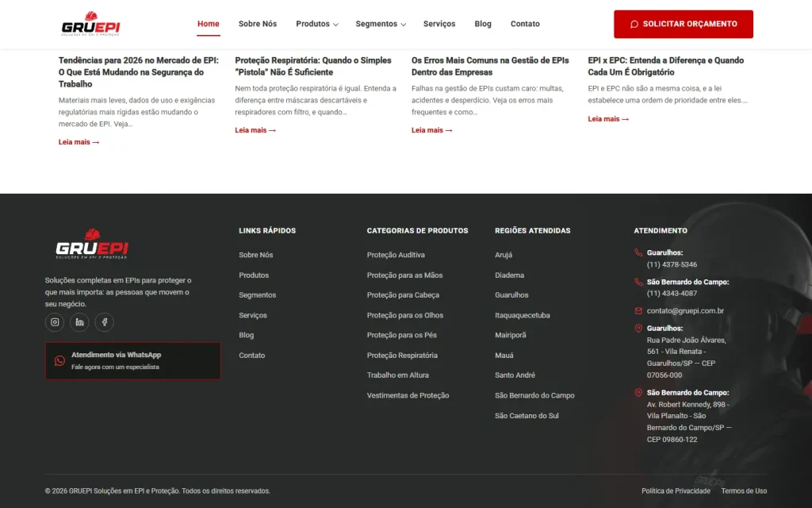Open footer quick link Produtos

pos(254,275)
